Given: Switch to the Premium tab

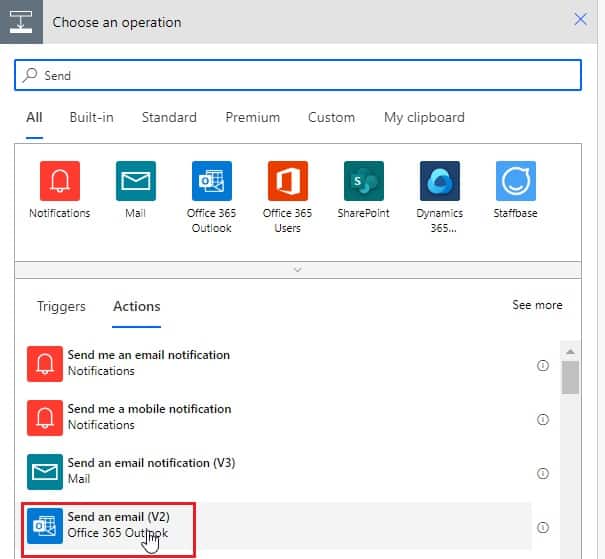Looking at the screenshot, I should pos(253,117).
